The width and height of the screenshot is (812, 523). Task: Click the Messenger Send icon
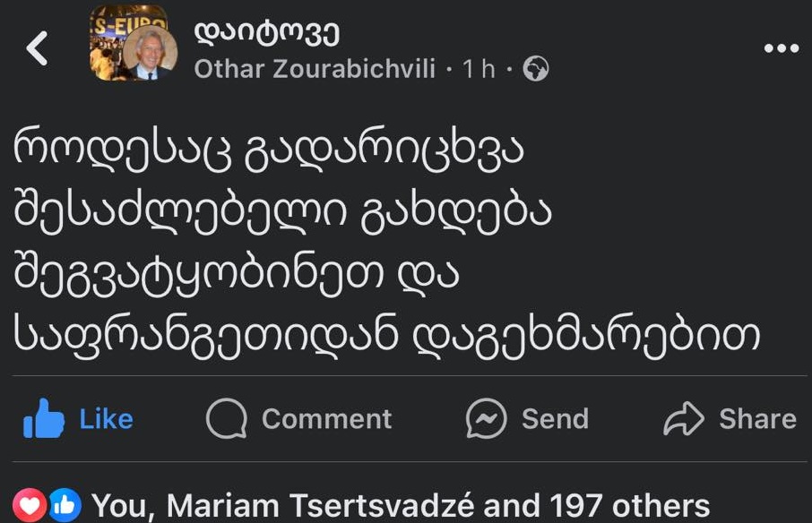click(x=487, y=419)
